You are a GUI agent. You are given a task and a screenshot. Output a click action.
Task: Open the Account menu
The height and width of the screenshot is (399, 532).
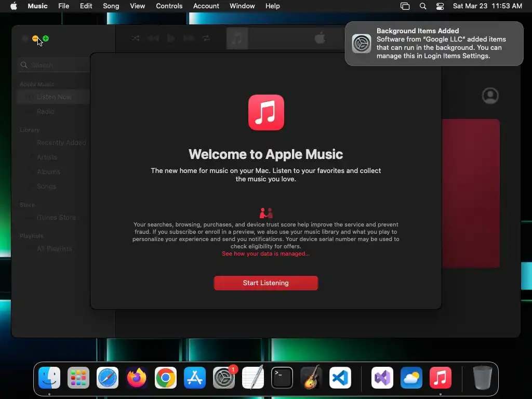(206, 6)
